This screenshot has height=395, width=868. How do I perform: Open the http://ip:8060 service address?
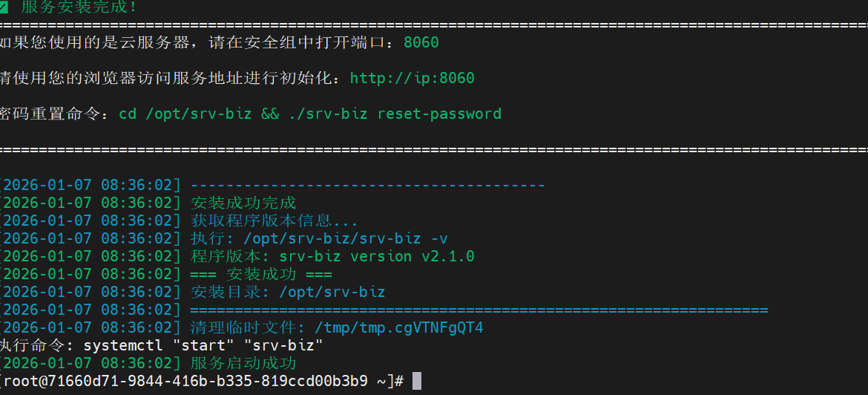(412, 78)
